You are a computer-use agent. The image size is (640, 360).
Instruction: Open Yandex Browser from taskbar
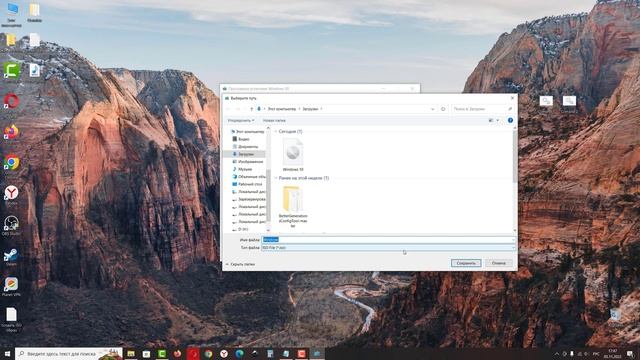click(224, 353)
